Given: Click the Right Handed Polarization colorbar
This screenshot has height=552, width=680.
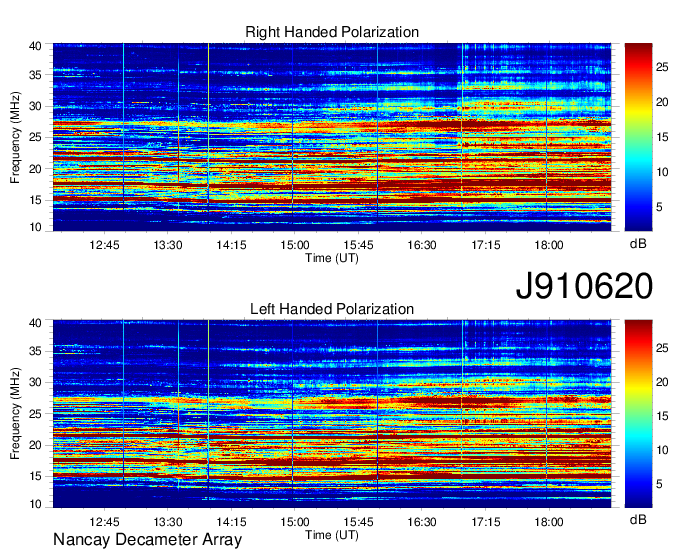Looking at the screenshot, I should pyautogui.click(x=638, y=137).
